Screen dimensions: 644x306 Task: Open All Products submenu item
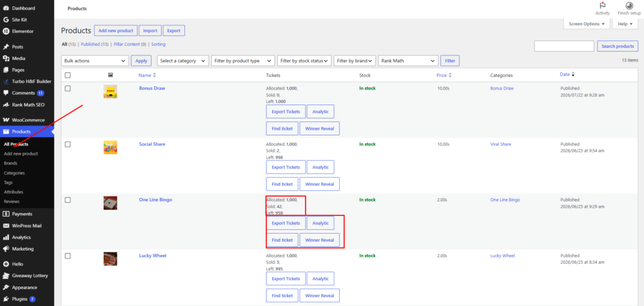click(16, 144)
